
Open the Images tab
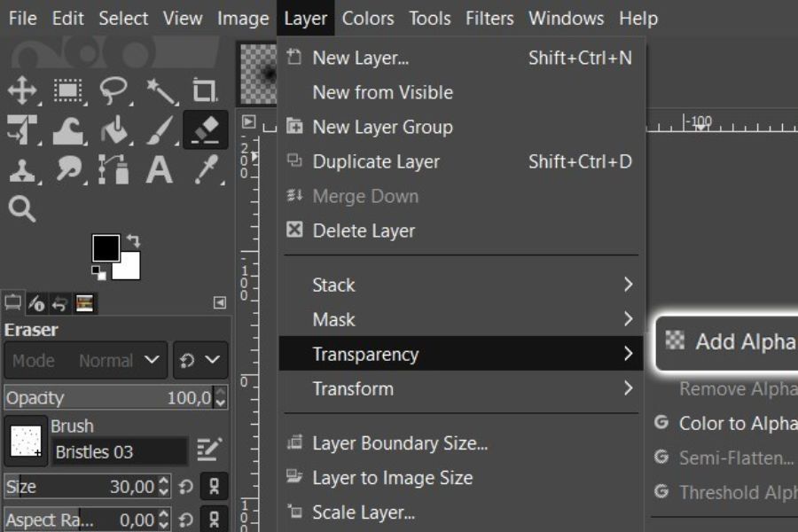84,303
